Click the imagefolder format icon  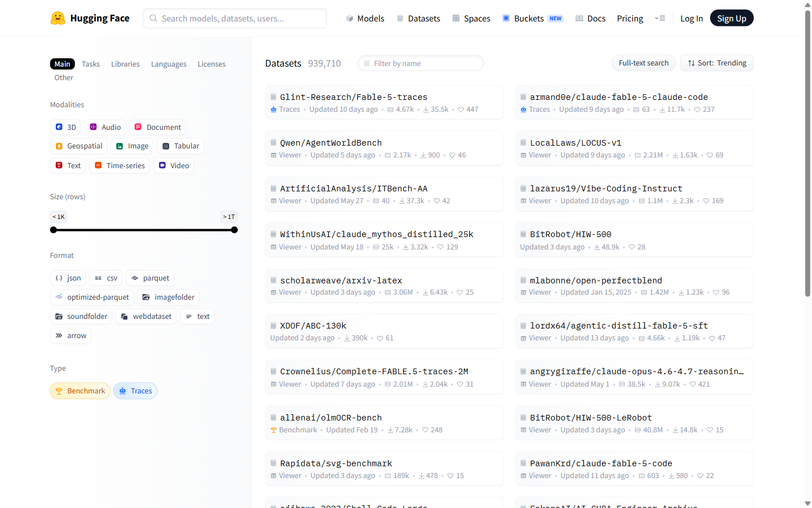pos(146,297)
